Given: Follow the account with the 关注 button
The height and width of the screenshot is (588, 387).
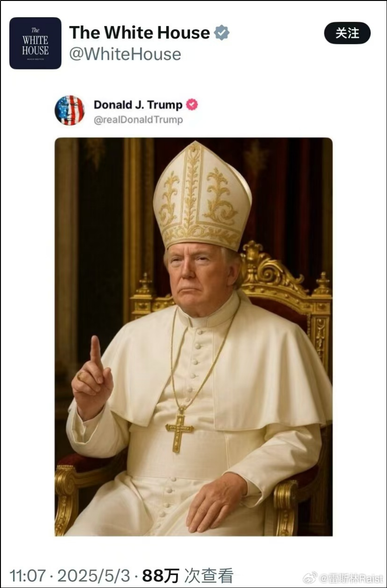Looking at the screenshot, I should point(347,33).
